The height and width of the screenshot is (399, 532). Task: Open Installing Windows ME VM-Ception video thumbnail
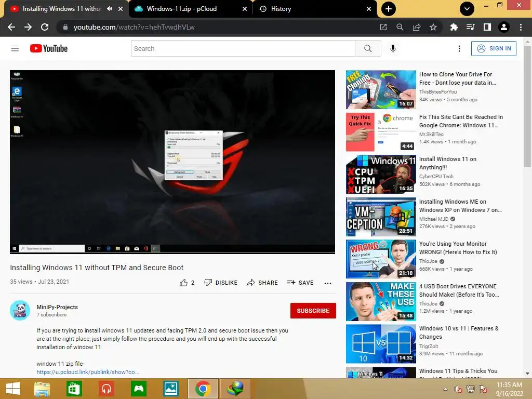tap(381, 217)
